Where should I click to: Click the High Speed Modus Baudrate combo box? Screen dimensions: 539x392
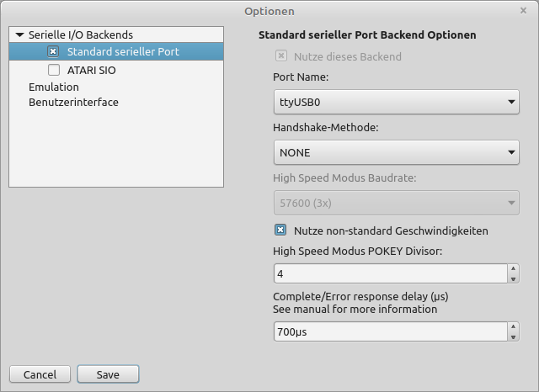point(396,203)
